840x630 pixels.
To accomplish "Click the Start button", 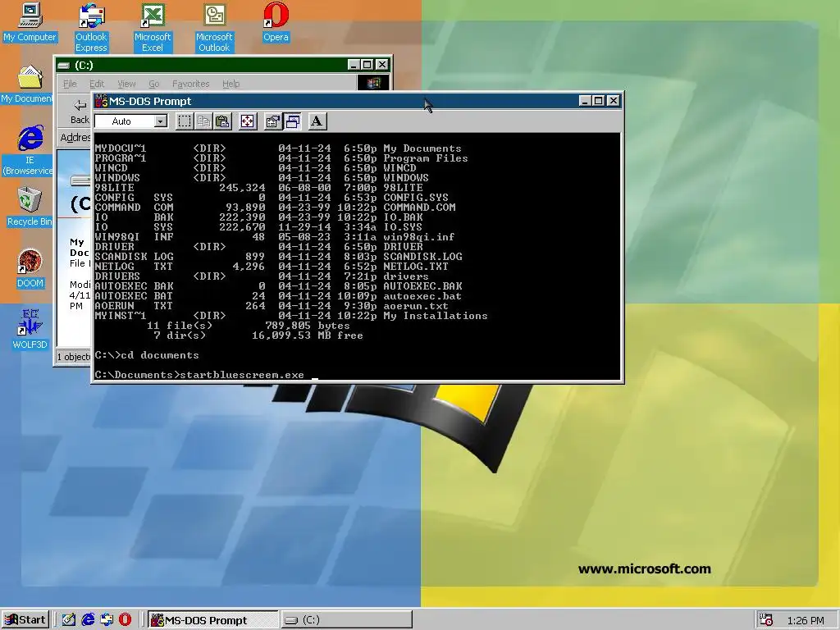I will pyautogui.click(x=25, y=620).
